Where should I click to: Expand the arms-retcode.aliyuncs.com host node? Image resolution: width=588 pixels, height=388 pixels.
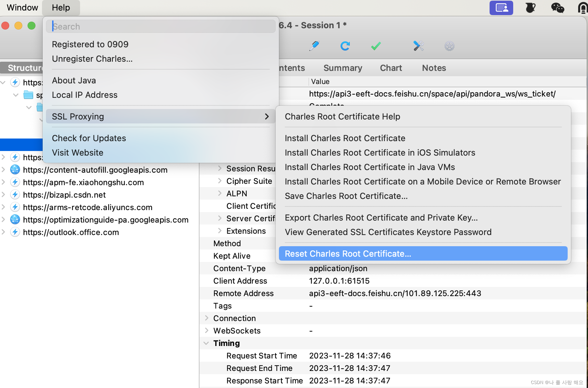point(3,207)
